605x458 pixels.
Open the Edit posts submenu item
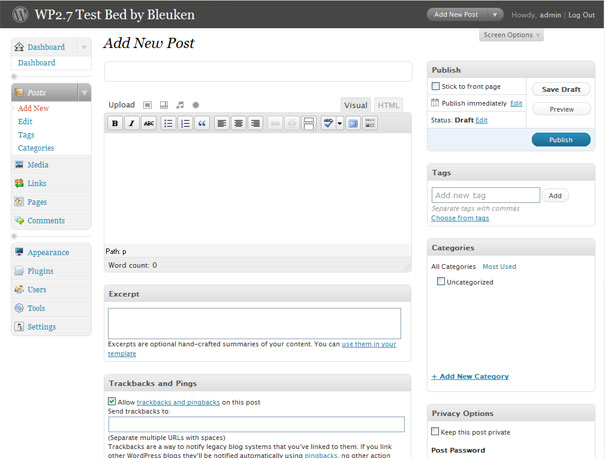tap(25, 122)
